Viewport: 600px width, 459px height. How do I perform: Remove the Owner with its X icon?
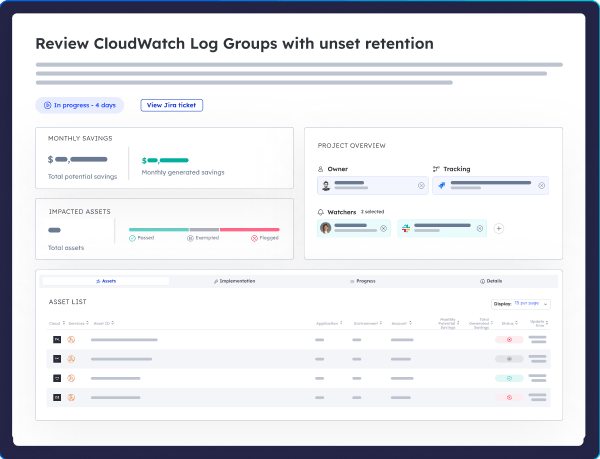point(420,185)
